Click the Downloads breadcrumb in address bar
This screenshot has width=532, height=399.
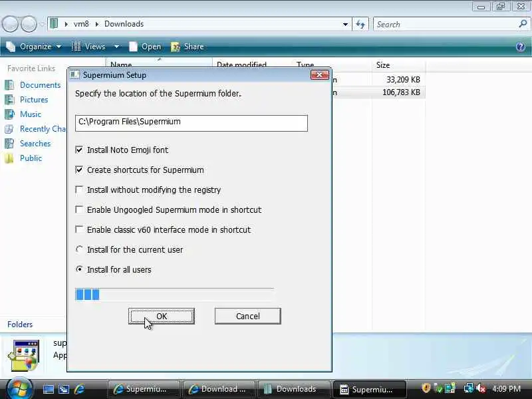tap(124, 24)
